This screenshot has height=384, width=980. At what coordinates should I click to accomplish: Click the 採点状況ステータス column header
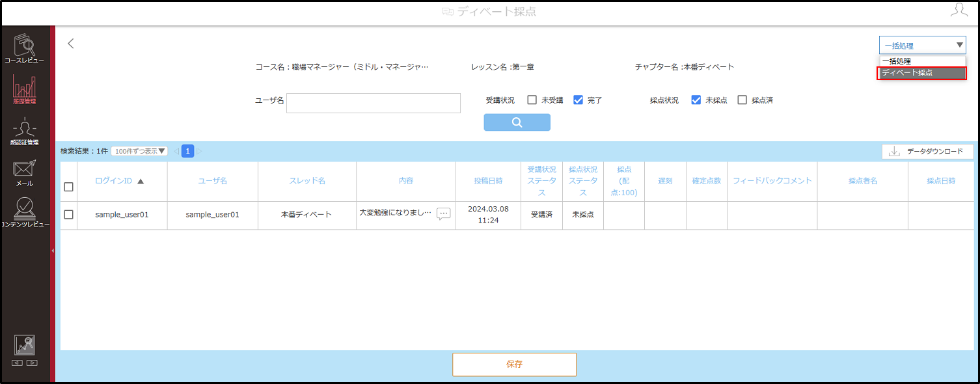582,181
